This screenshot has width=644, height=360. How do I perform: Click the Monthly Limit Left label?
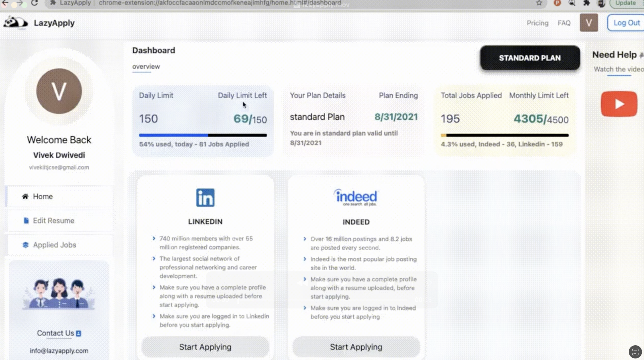click(x=539, y=95)
